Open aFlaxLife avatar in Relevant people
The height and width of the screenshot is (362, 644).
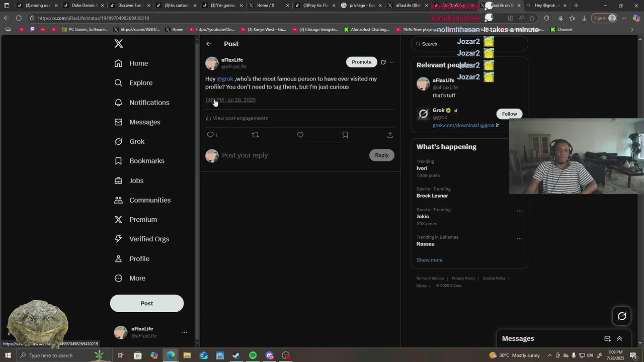click(423, 83)
